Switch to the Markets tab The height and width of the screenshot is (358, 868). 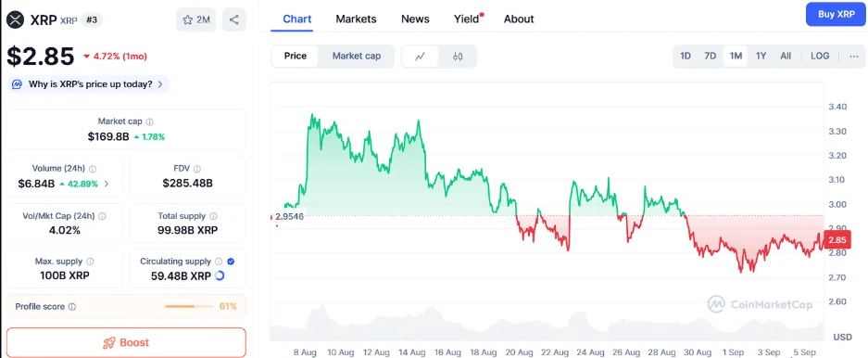[x=356, y=19]
